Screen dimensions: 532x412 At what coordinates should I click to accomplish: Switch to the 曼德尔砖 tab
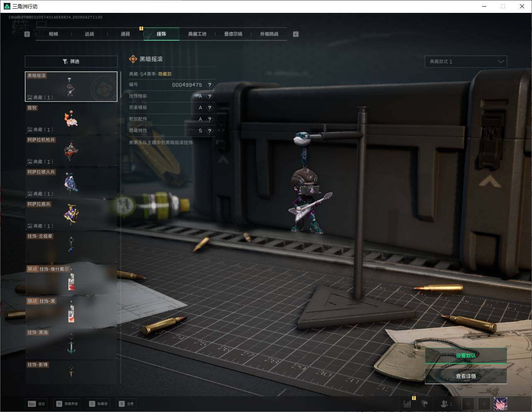click(233, 34)
